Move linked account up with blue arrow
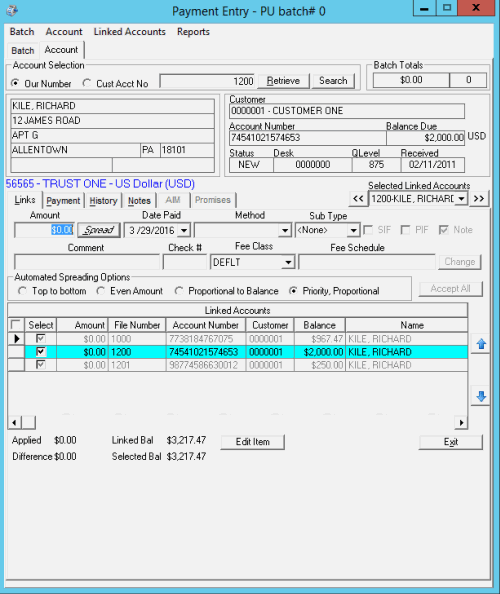500x594 pixels. coord(481,344)
